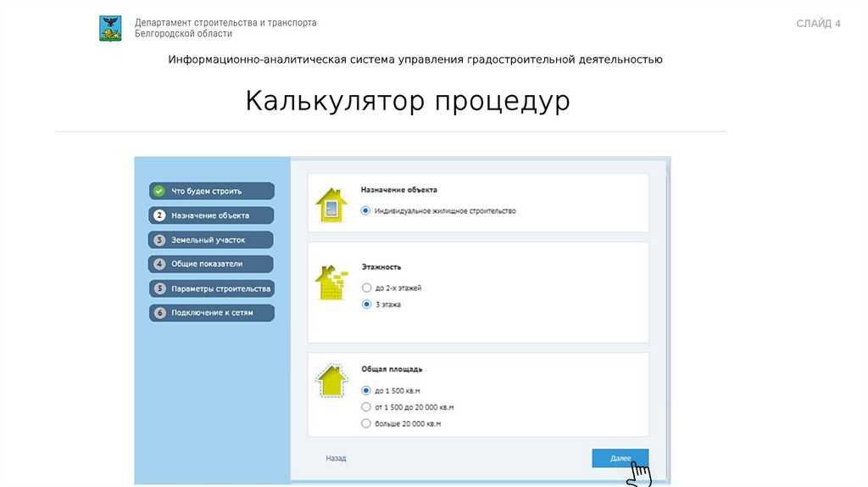Select the до 2-х этажей option

(366, 288)
